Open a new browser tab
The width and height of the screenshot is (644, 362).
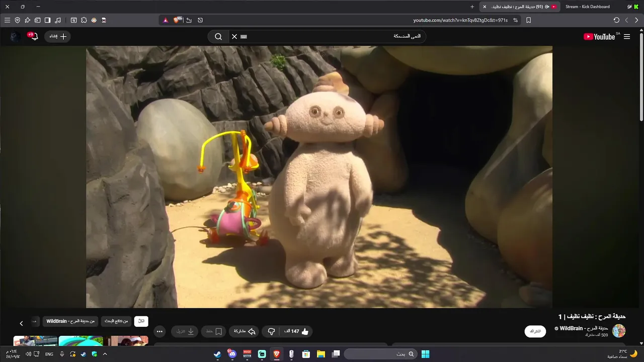pos(472,7)
